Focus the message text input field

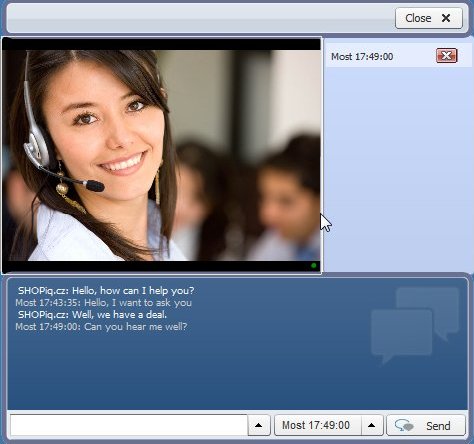pyautogui.click(x=129, y=425)
